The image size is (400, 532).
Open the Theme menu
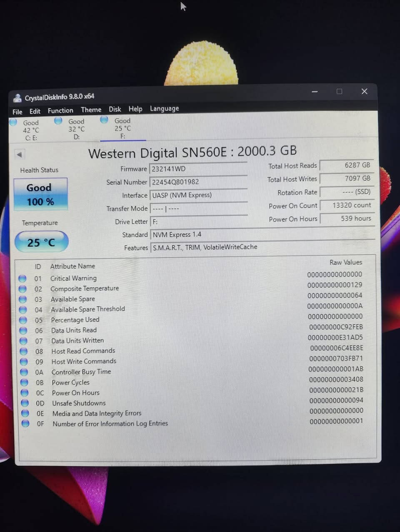[x=91, y=109]
